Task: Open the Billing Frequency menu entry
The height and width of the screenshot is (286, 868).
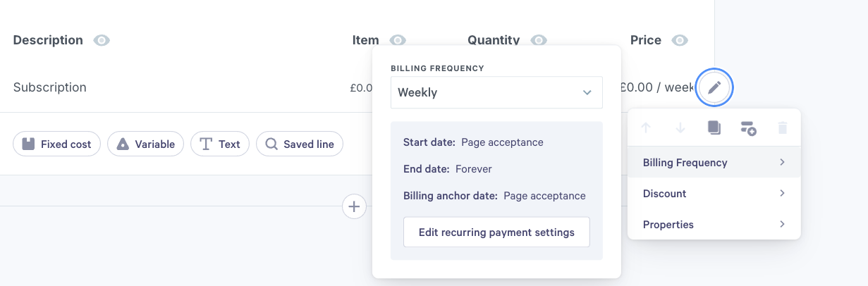Action: [714, 163]
